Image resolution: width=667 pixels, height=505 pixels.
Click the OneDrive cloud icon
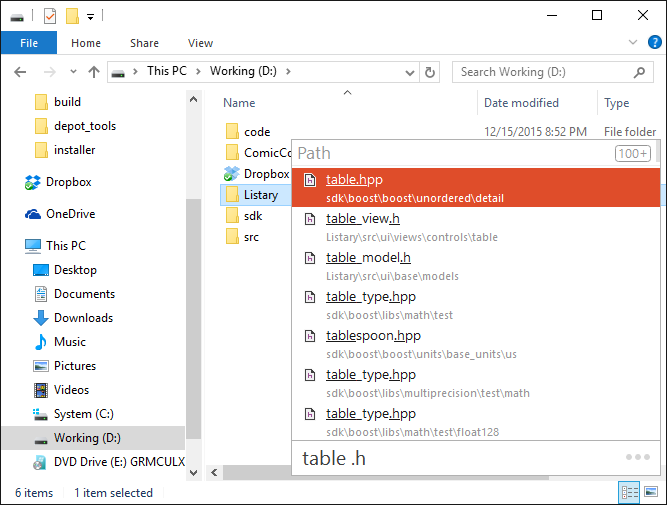click(x=33, y=214)
